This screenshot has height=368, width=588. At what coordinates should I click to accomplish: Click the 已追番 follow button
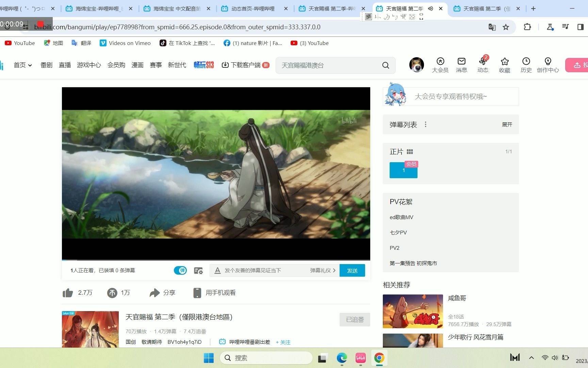coord(355,320)
